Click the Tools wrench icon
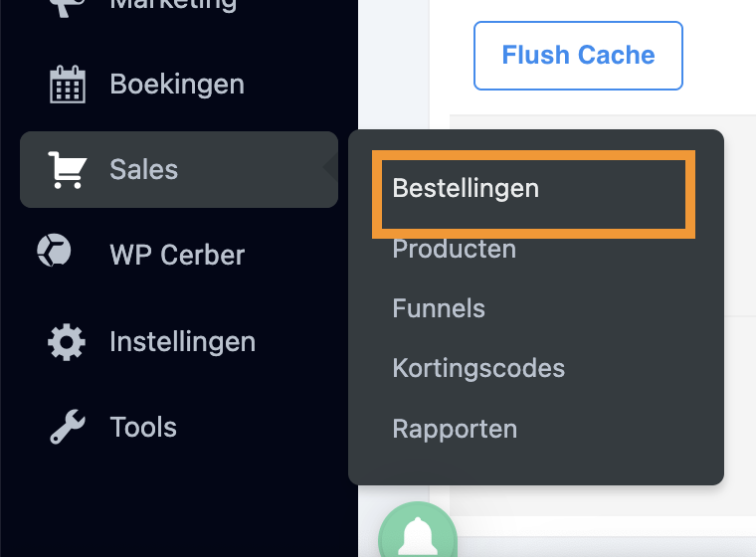756x557 pixels. coord(68,427)
